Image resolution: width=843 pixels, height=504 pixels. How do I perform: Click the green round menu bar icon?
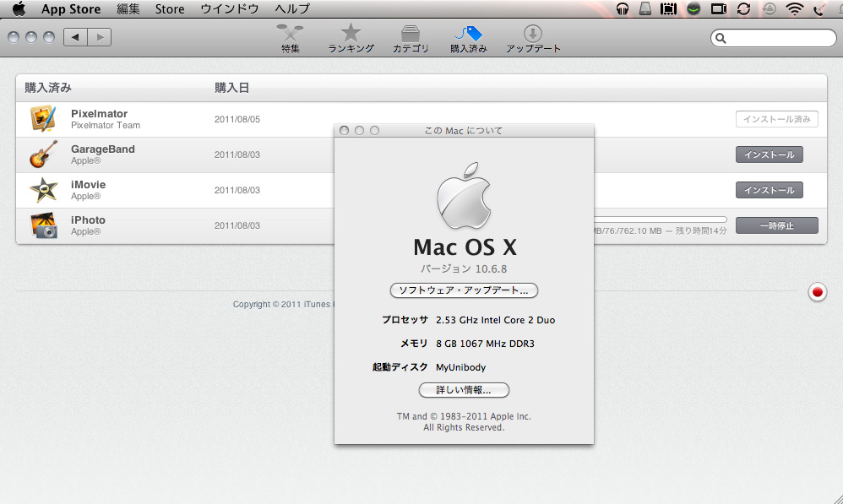tap(693, 8)
